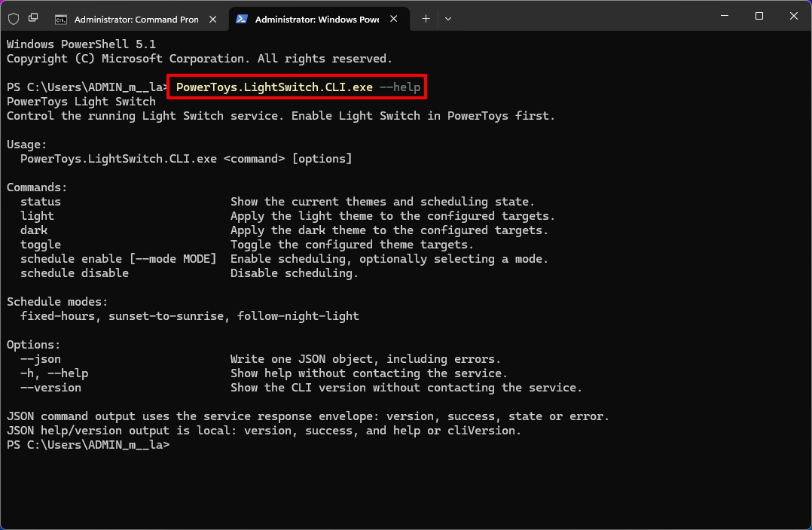Viewport: 812px width, 530px height.
Task: Click 'Apply the dark theme to the configured targets.'
Action: (x=389, y=230)
